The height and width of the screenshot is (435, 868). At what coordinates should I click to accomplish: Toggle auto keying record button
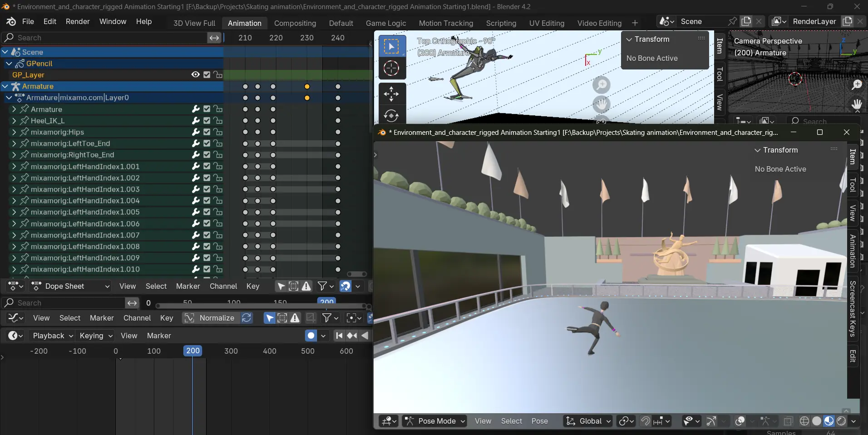click(x=311, y=336)
